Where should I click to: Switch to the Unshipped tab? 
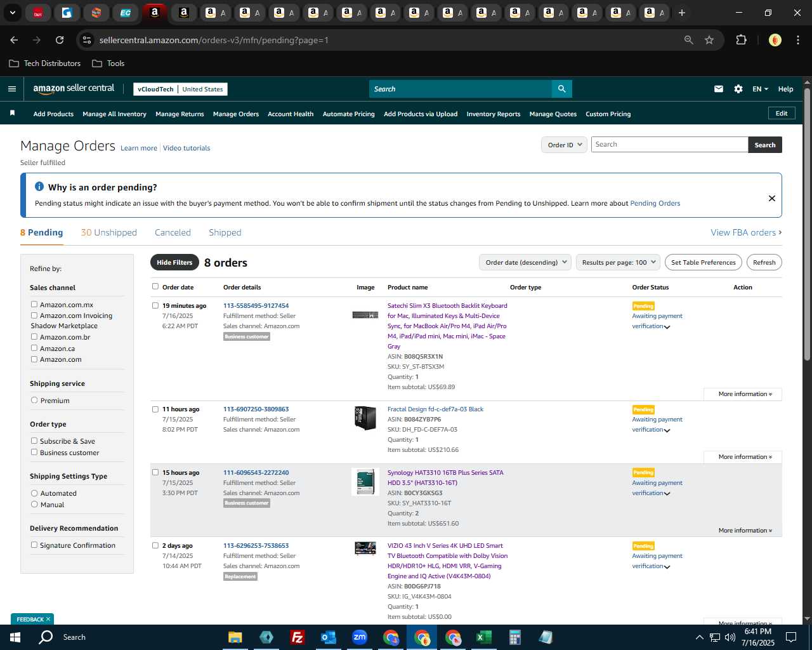coord(109,232)
